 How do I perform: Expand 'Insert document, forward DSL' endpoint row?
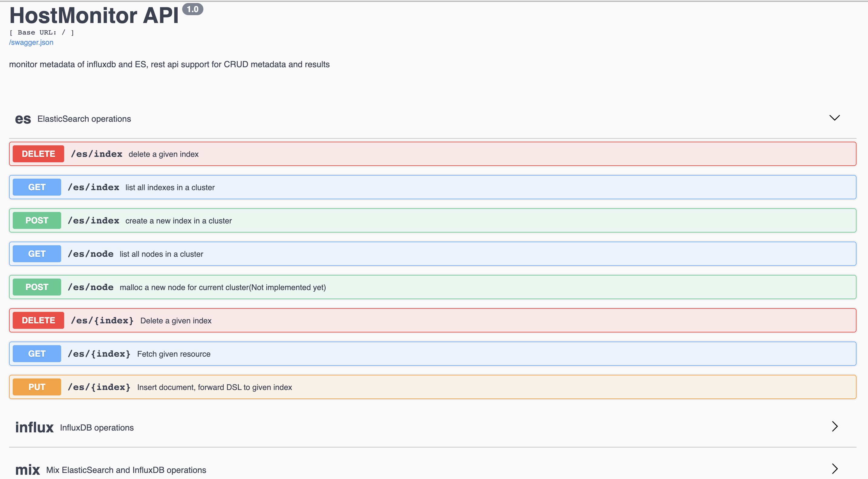[214, 387]
